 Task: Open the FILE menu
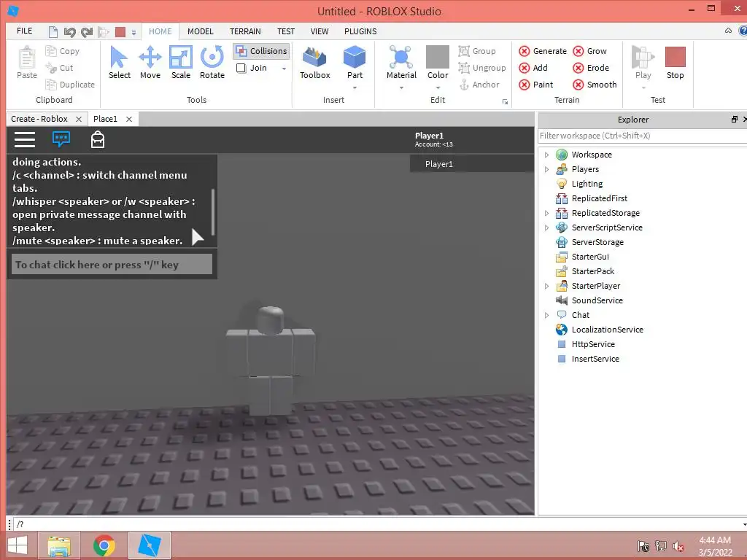(x=25, y=31)
